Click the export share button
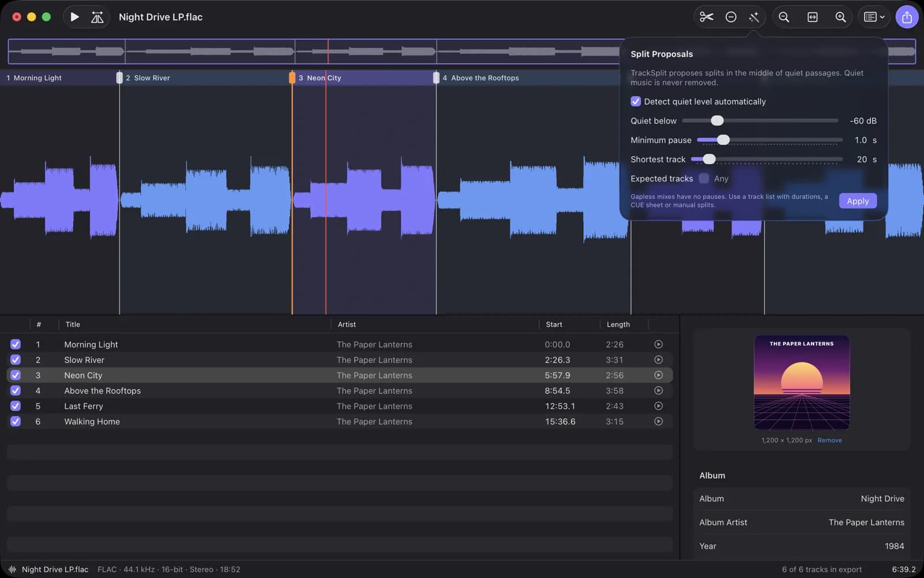This screenshot has height=578, width=924. tap(907, 17)
